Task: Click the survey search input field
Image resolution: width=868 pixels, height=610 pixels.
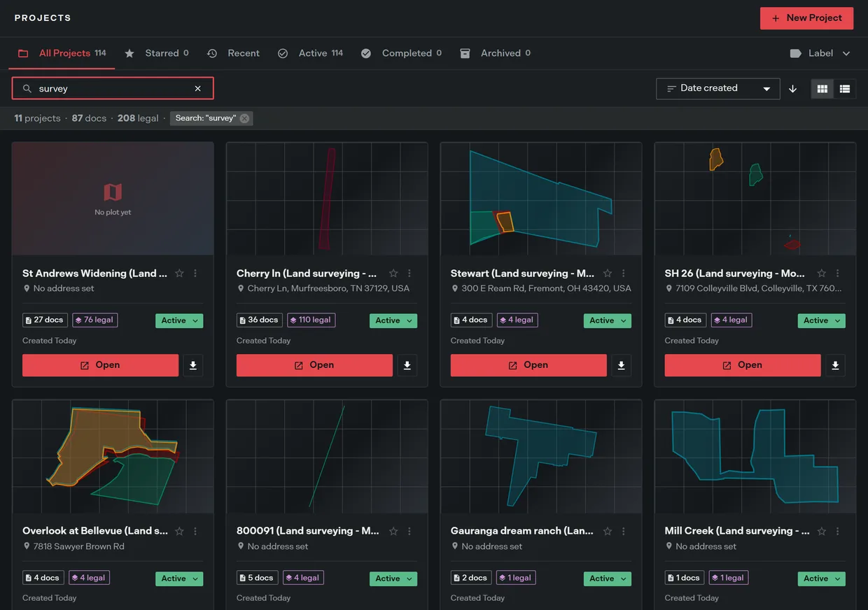Action: tap(112, 89)
